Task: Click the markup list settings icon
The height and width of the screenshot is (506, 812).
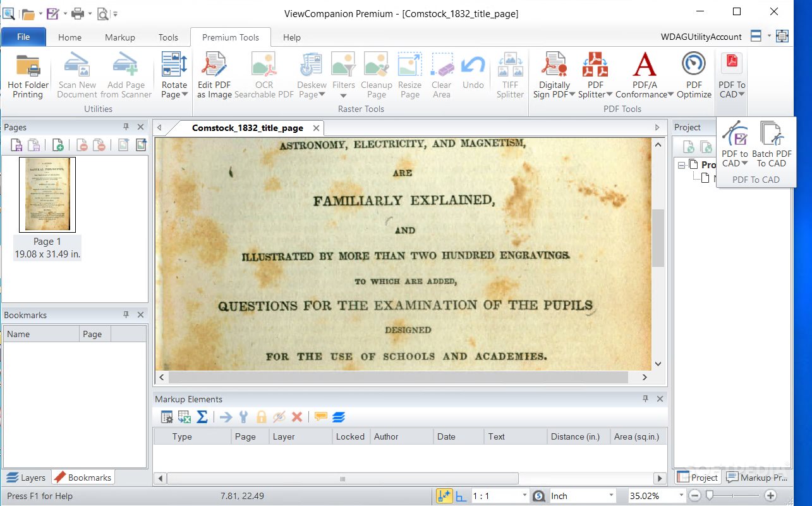Action: (x=167, y=417)
